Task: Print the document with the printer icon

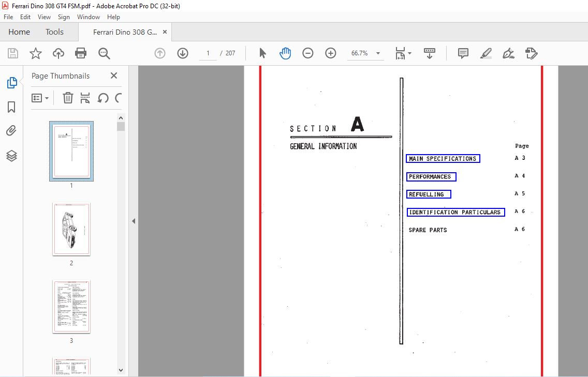Action: coord(81,53)
